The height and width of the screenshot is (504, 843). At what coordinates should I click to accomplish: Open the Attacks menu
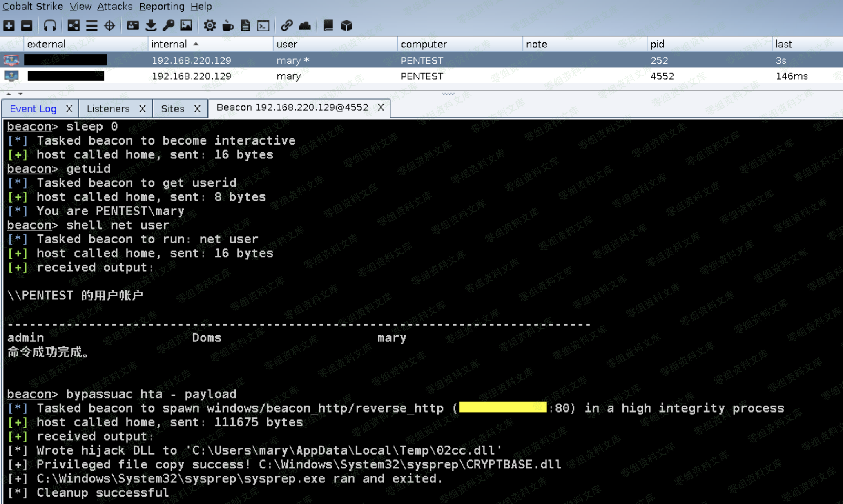115,7
